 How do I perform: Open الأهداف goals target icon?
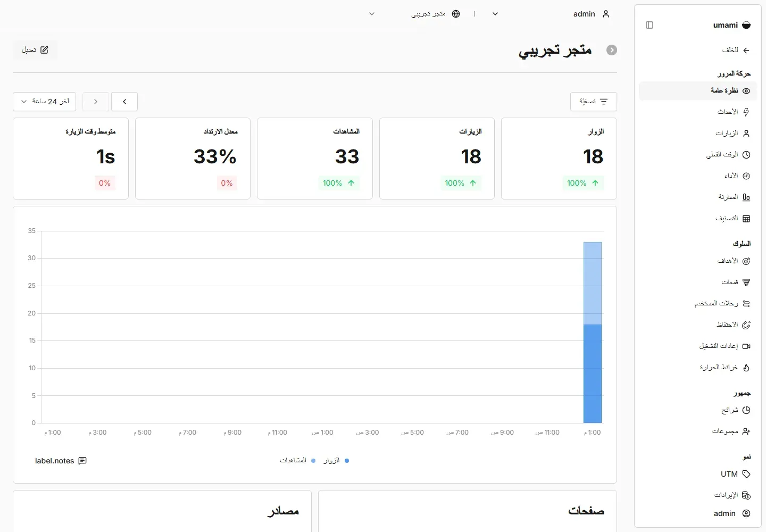click(x=746, y=261)
